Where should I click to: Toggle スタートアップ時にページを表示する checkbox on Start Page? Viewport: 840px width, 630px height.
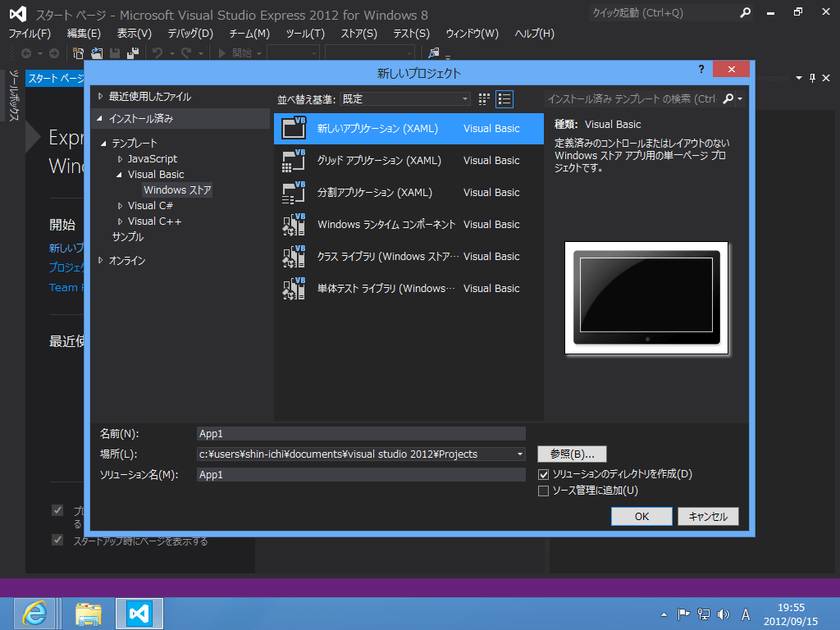57,540
